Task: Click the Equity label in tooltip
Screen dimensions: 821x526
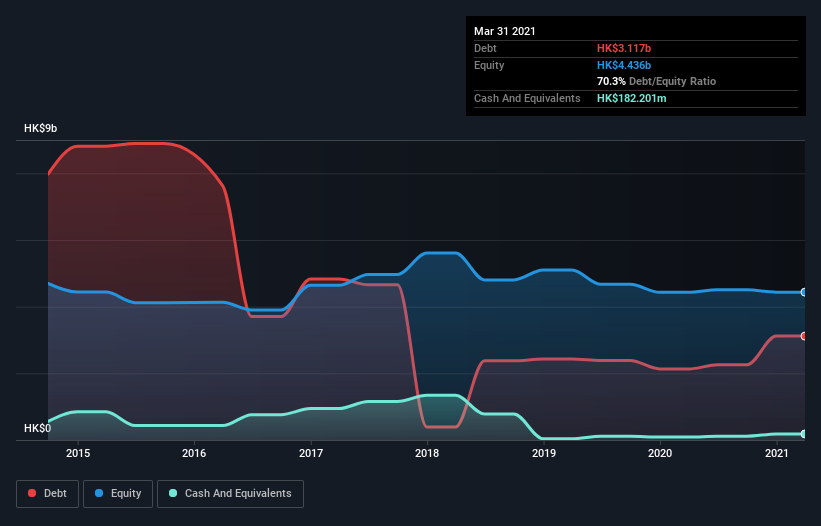Action: click(x=489, y=65)
